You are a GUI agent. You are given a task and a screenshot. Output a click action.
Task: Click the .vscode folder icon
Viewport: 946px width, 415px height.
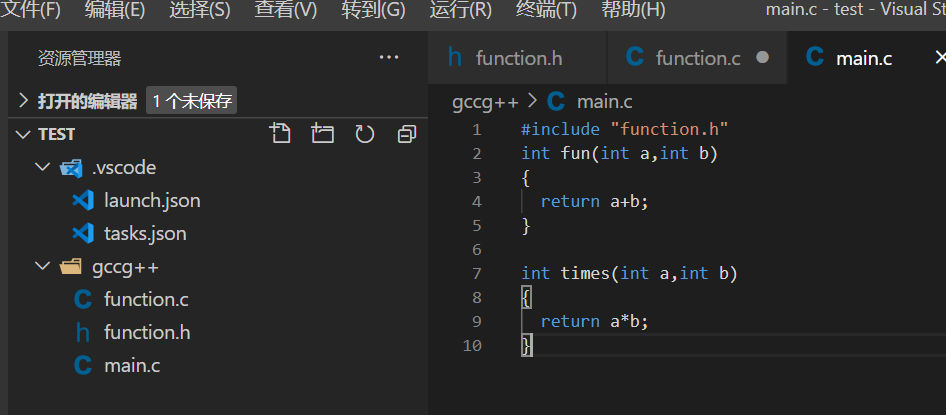coord(71,167)
